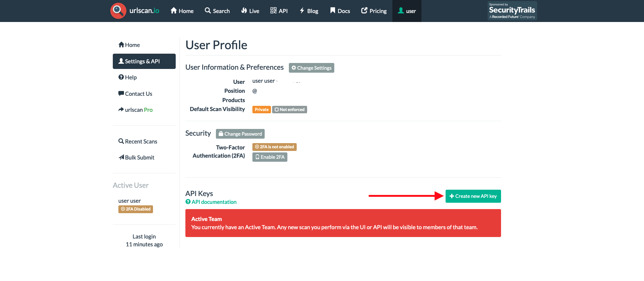Click the question icon beside API documentation
This screenshot has height=281, width=644.
[188, 202]
